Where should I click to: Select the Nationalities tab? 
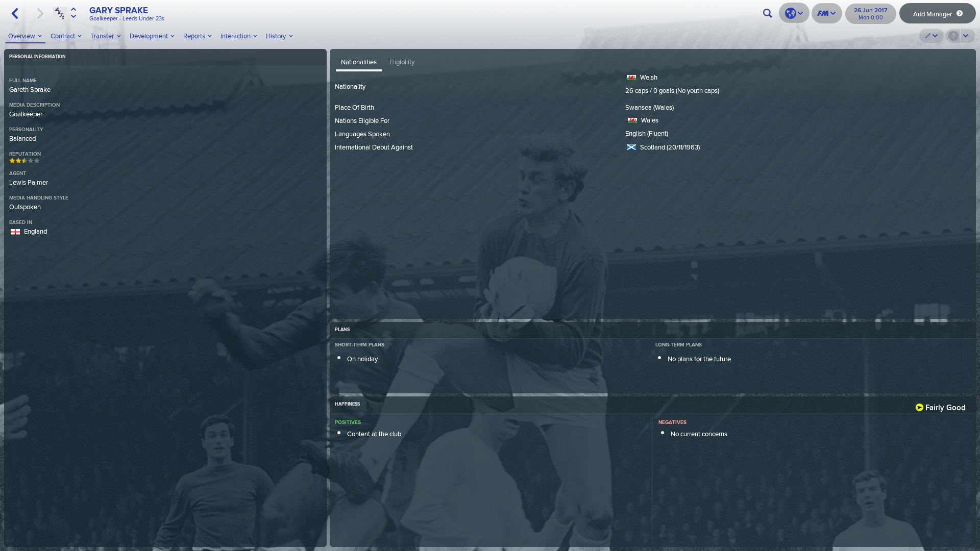(359, 62)
